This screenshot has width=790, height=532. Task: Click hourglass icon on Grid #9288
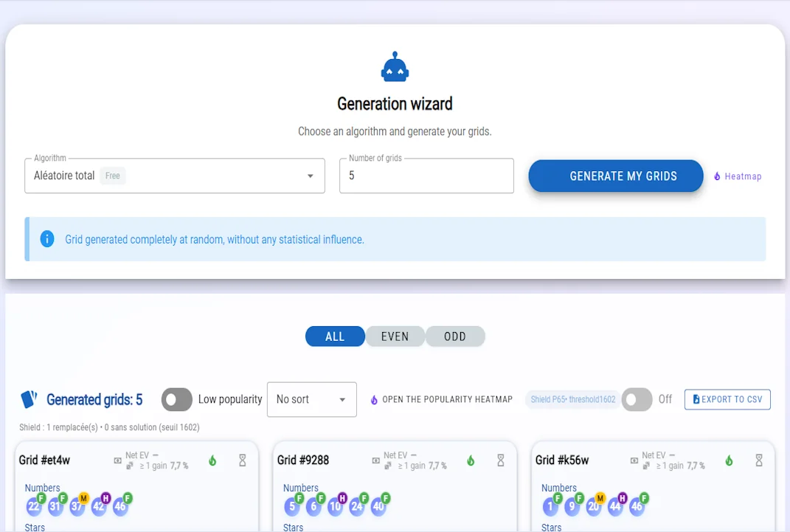(x=500, y=460)
